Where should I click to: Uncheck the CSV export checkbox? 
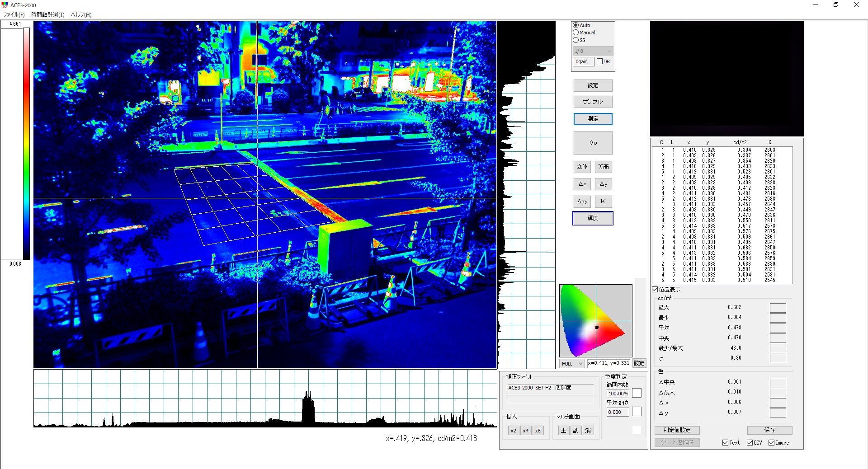click(x=750, y=443)
